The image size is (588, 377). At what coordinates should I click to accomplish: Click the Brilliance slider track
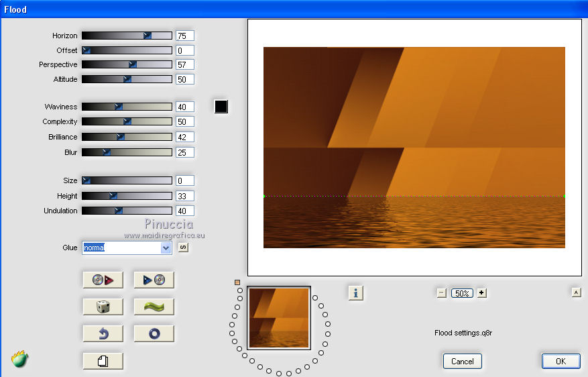127,137
